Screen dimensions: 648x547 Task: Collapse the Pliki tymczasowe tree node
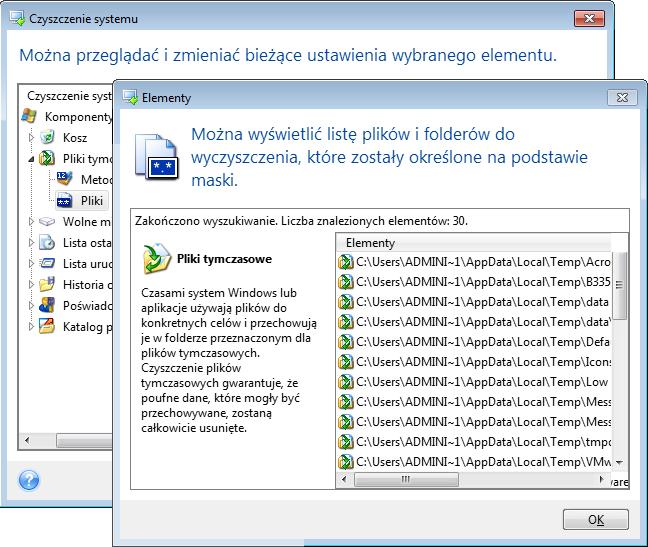31,159
